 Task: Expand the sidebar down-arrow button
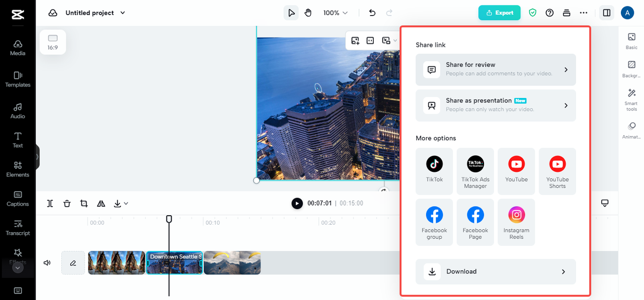click(18, 268)
